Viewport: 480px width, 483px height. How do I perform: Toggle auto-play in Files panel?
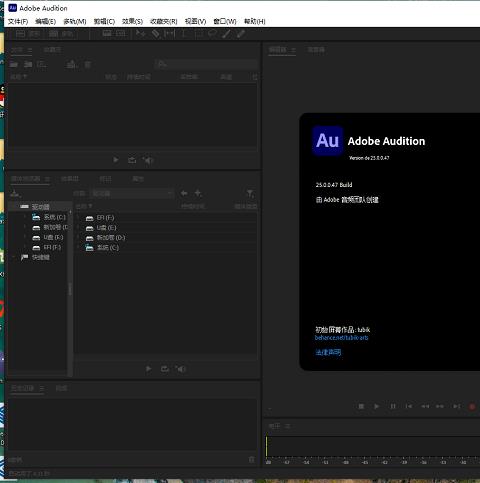click(148, 160)
